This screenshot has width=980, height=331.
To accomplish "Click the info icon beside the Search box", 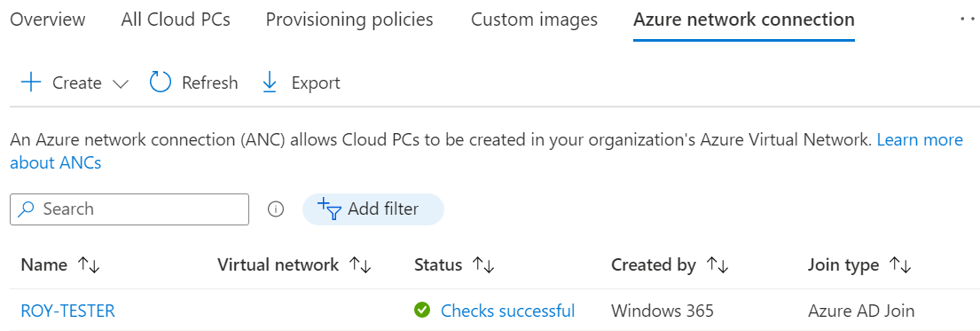I will (276, 209).
